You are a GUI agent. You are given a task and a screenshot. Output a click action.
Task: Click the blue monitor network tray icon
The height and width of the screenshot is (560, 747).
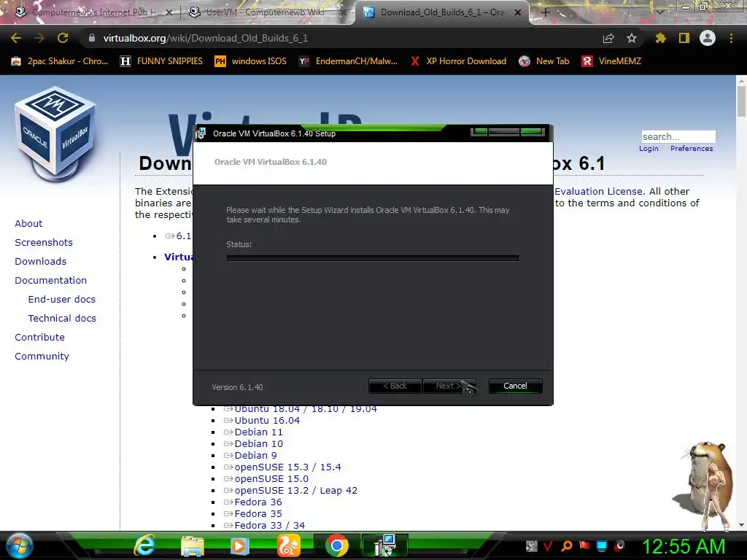click(602, 545)
